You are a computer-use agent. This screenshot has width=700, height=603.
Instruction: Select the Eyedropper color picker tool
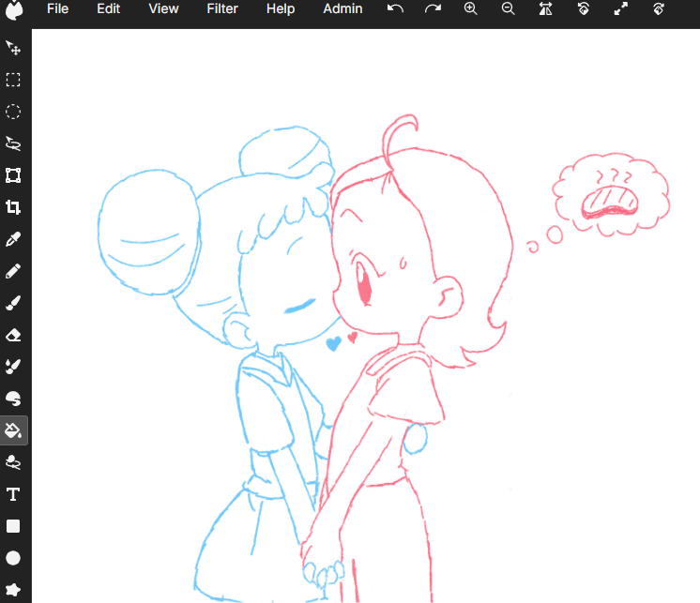pyautogui.click(x=13, y=239)
